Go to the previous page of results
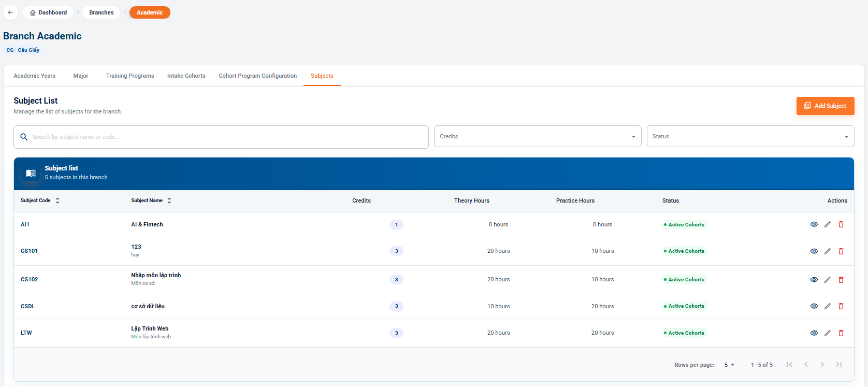This screenshot has width=868, height=387. [x=806, y=365]
